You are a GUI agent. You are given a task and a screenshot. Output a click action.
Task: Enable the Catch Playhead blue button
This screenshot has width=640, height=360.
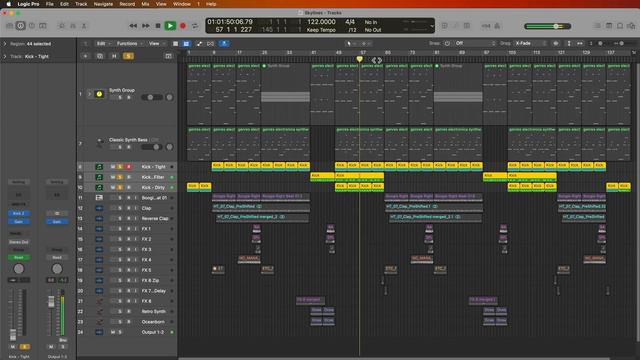coord(224,43)
